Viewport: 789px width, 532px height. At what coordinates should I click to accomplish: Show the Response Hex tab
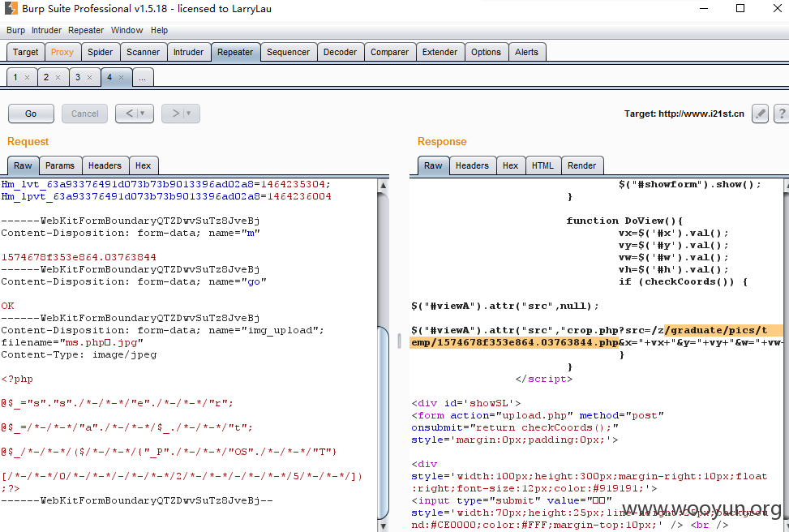click(510, 165)
